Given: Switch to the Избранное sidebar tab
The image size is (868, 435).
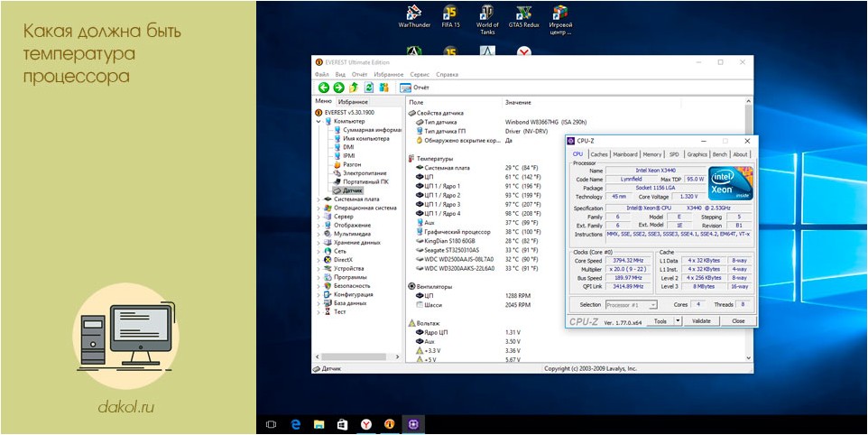Looking at the screenshot, I should (353, 102).
